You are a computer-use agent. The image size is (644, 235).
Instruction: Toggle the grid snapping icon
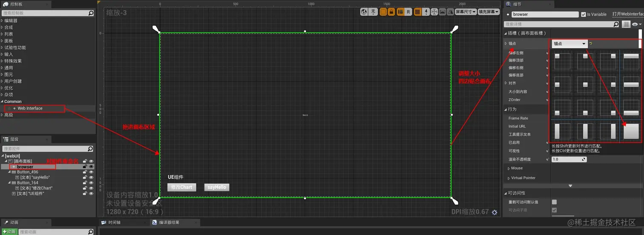coord(418,12)
